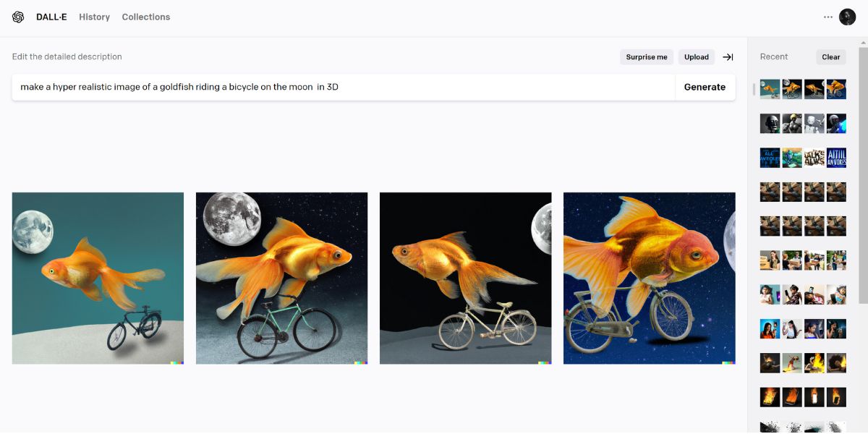
Task: Select first goldfish thumbnail in Recent
Action: tap(770, 89)
